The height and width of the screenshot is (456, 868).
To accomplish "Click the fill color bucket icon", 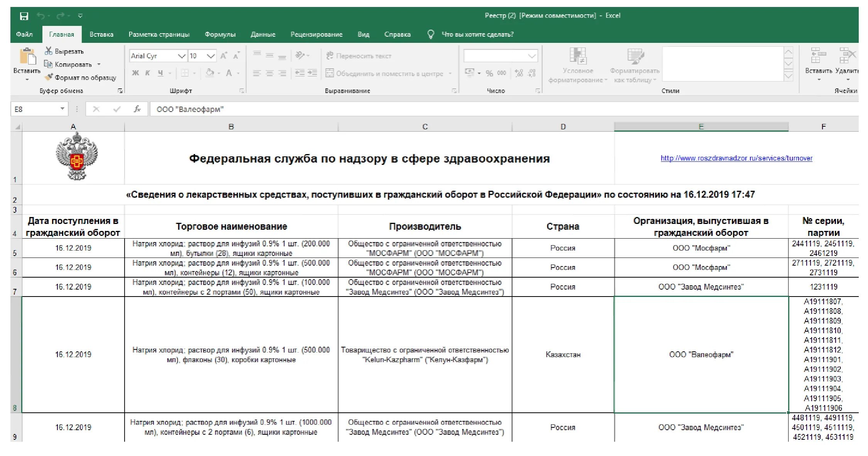I will pos(210,73).
